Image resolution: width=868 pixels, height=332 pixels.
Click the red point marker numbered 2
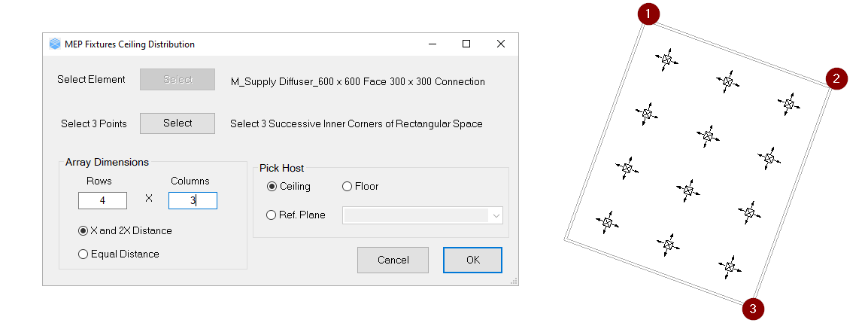pyautogui.click(x=836, y=78)
